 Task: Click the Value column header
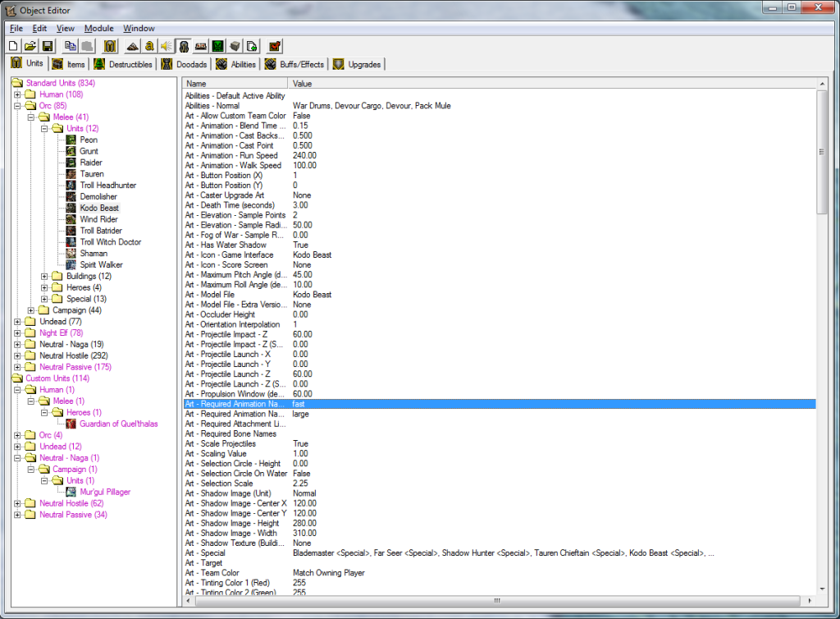(x=552, y=84)
